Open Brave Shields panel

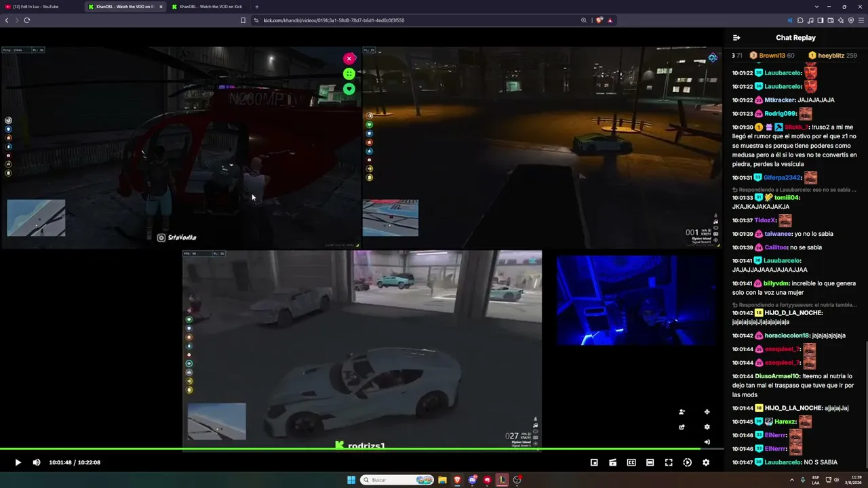pos(599,20)
